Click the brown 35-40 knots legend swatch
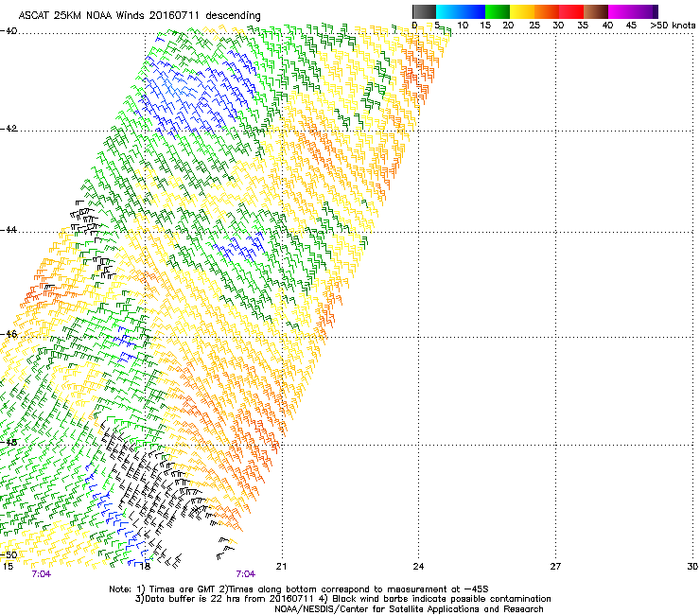This screenshot has height=615, width=700. [596, 11]
